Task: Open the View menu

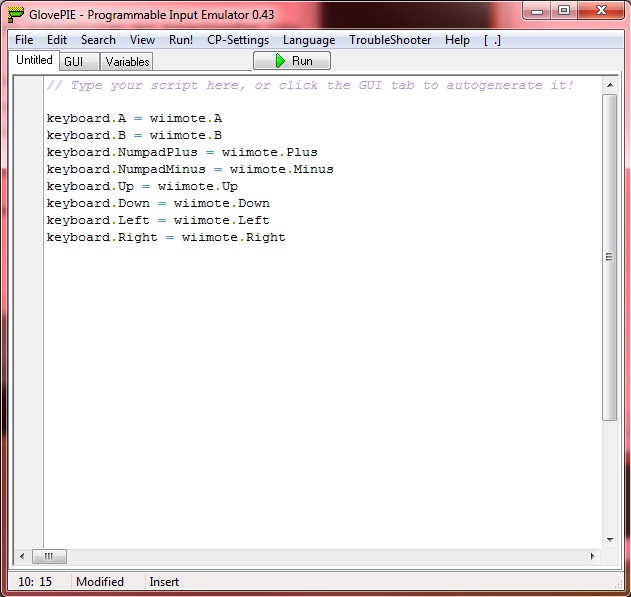Action: [x=142, y=40]
